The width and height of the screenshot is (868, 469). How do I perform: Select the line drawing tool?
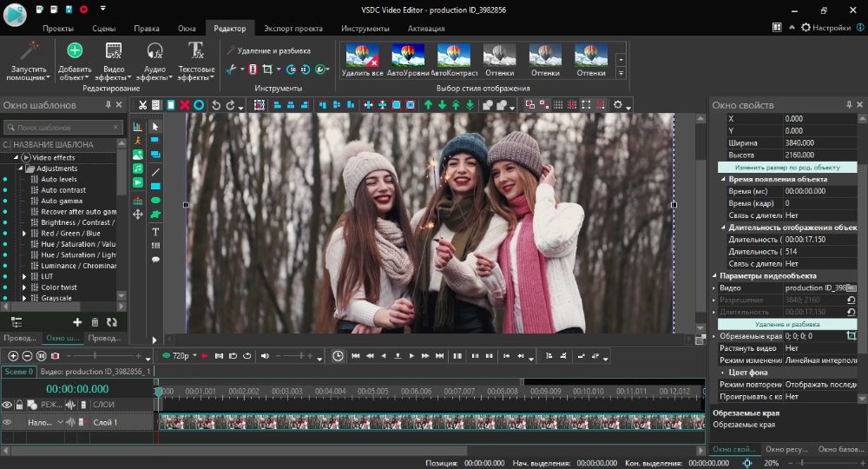(x=155, y=172)
